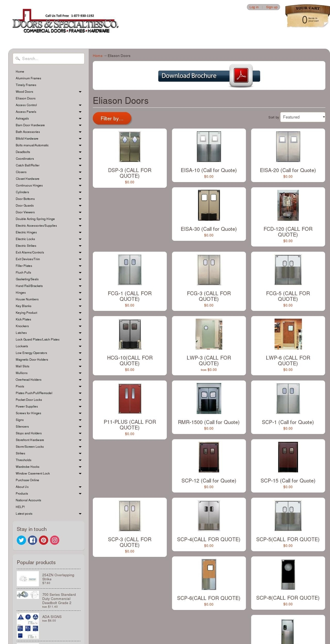Open SCP-5(CALL FOR QUOTE) title link
Screen dimensions: 330x644
[288, 539]
